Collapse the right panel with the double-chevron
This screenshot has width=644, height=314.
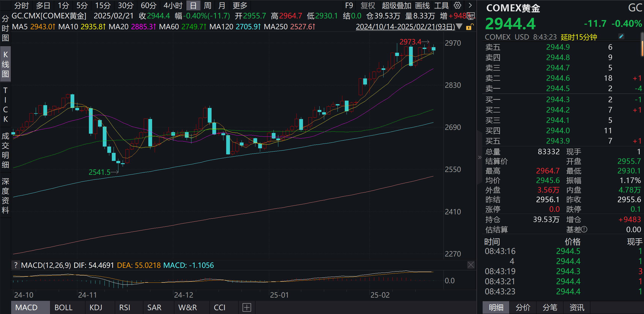[x=480, y=157]
